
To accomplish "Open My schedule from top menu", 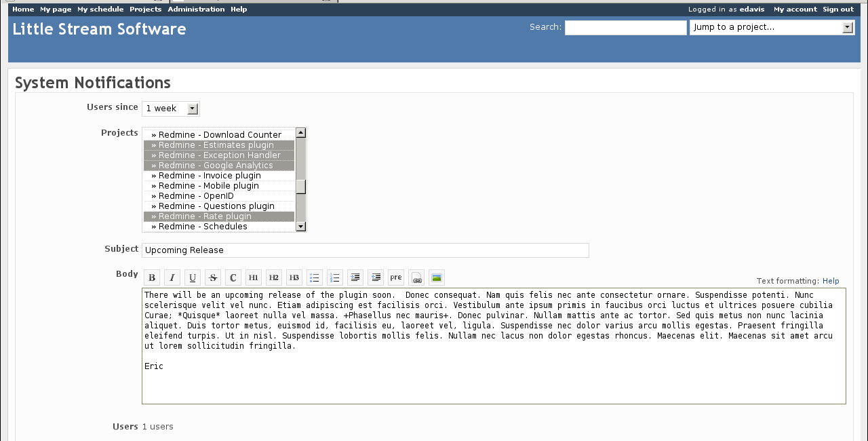I will [100, 9].
